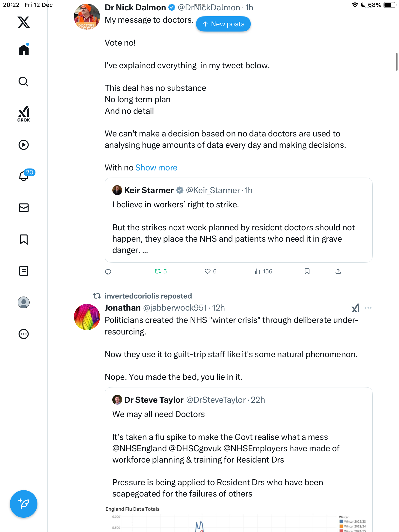Open the Bookmarks sidebar item

point(24,239)
